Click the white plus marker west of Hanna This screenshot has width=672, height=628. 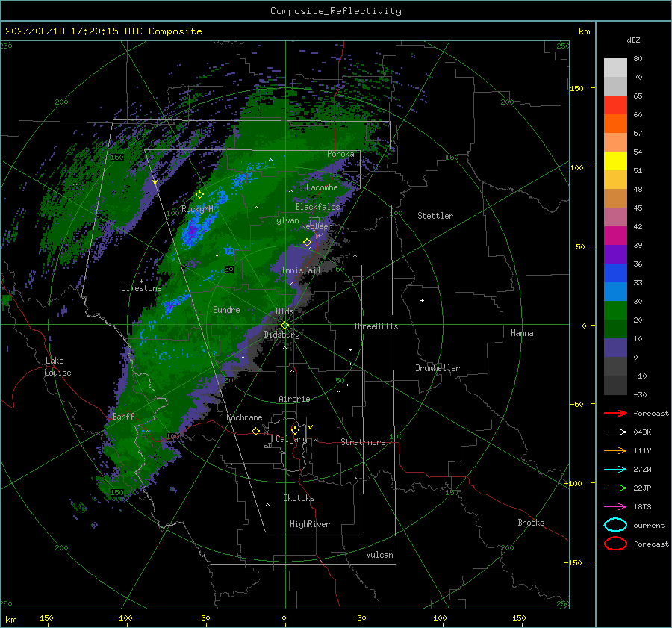(x=422, y=300)
